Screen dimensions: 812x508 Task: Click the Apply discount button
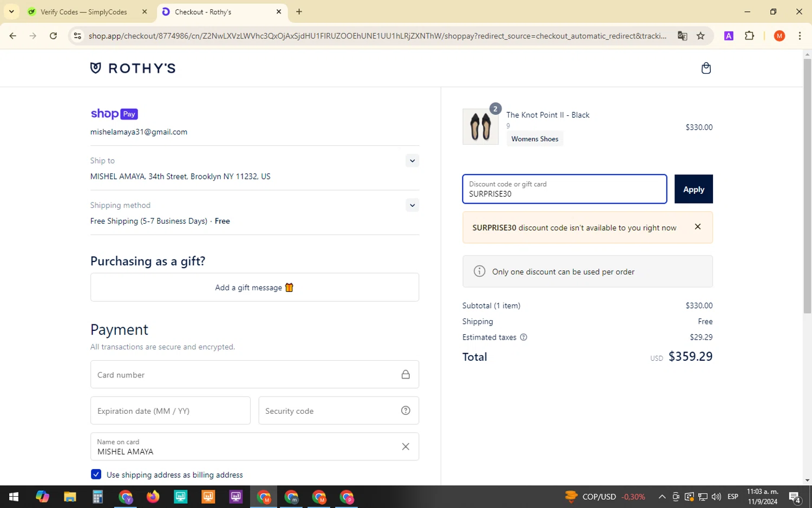(x=693, y=189)
